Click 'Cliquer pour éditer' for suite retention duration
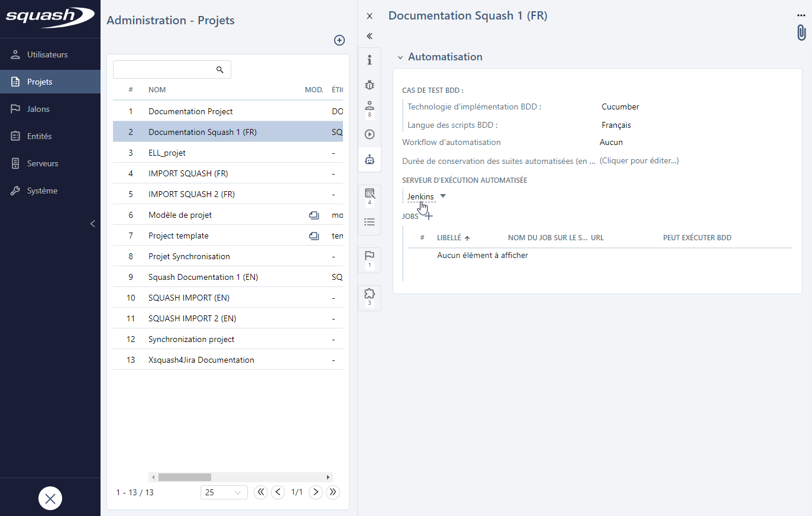 point(639,160)
